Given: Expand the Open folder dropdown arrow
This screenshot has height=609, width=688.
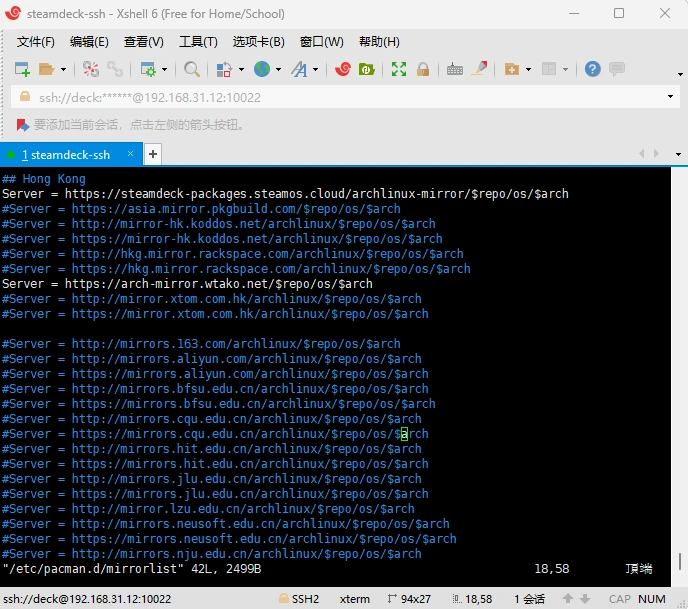Looking at the screenshot, I should [64, 69].
